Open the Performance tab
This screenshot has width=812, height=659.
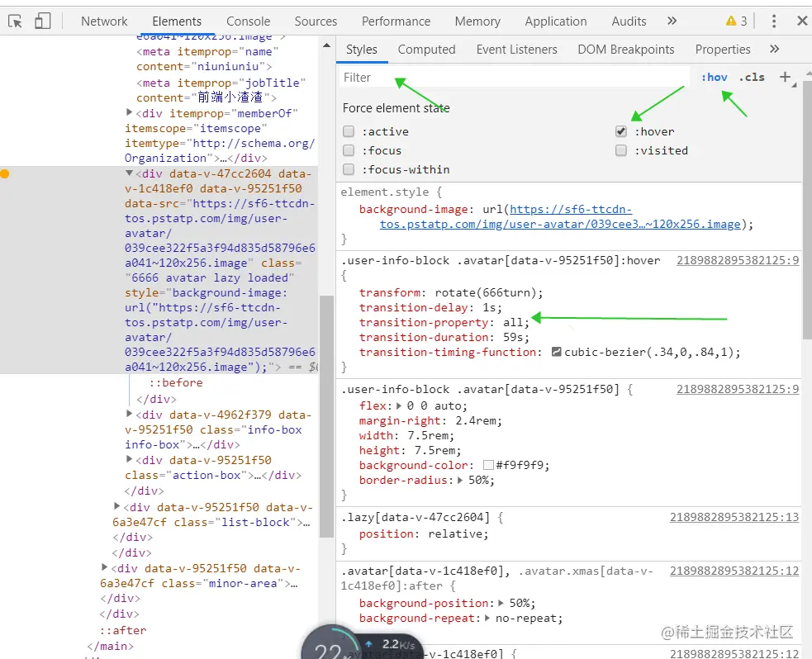[397, 21]
